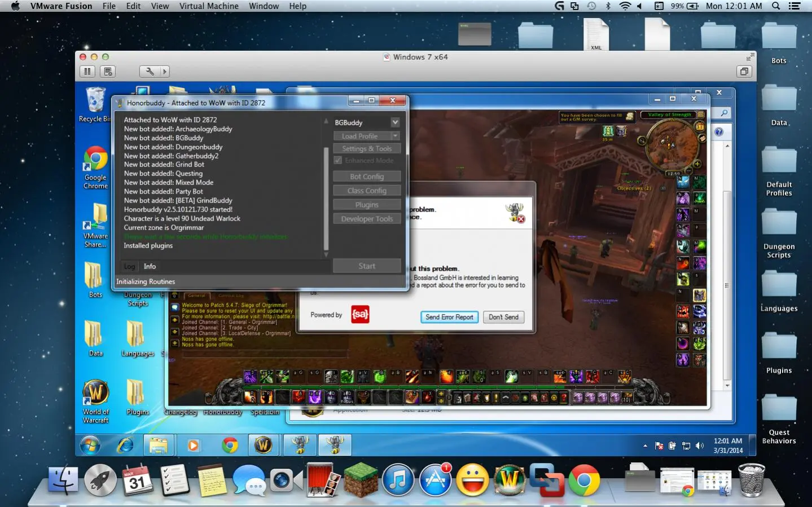Click the WoW minimap

(672, 144)
